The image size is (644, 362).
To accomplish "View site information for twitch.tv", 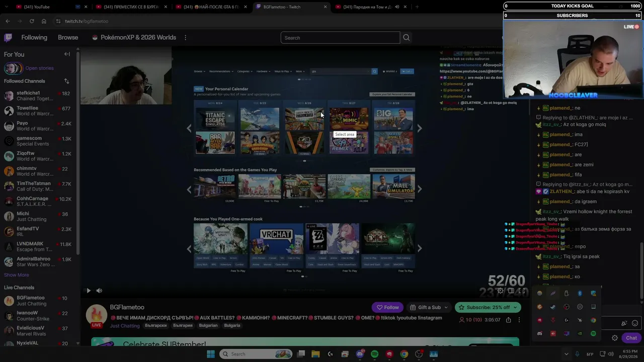I will [x=58, y=21].
